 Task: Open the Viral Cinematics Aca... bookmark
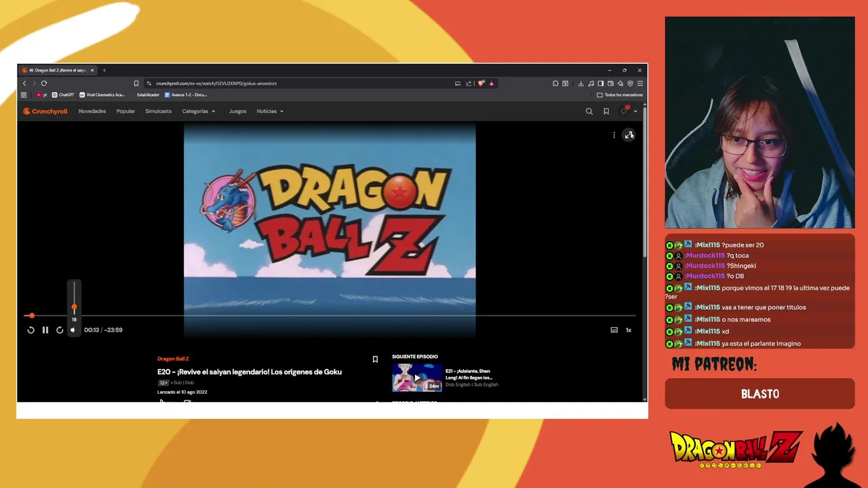point(102,95)
